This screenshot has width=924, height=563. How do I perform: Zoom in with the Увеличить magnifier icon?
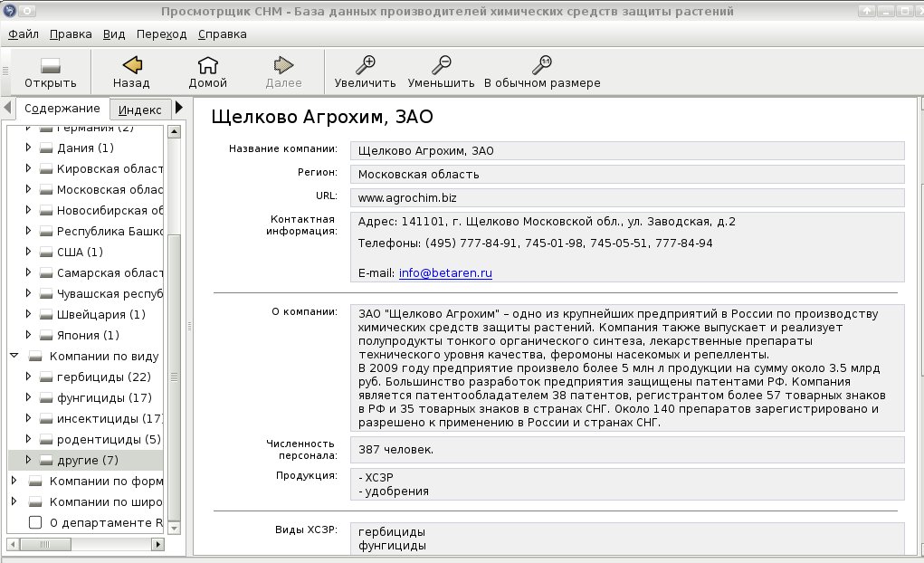[x=366, y=64]
